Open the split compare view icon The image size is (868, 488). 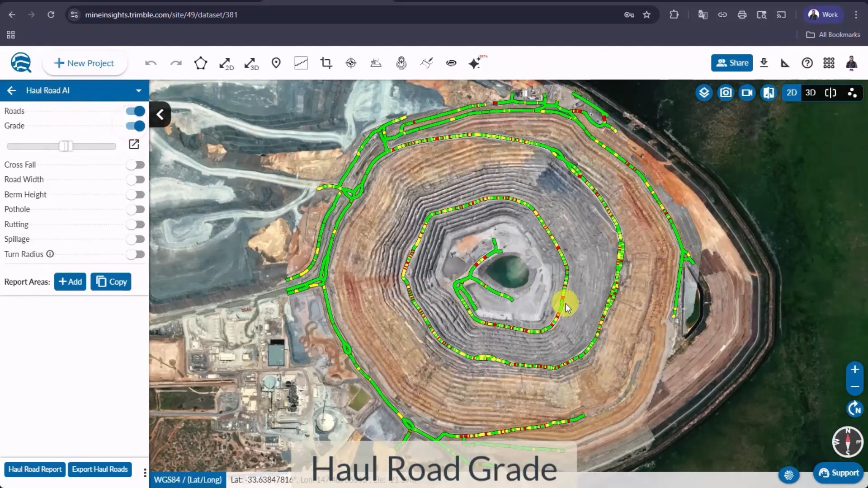[769, 93]
